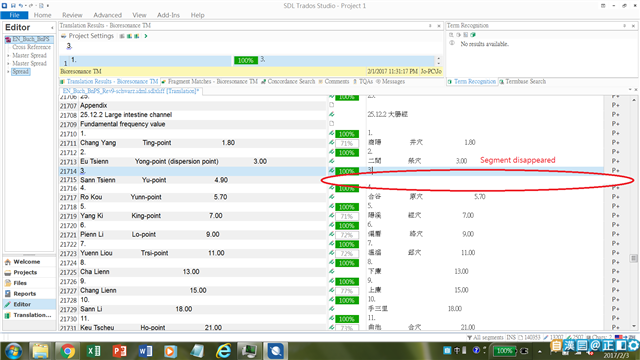Click green arrow next to Project Settings
This screenshot has height=360, width=640.
(x=146, y=36)
